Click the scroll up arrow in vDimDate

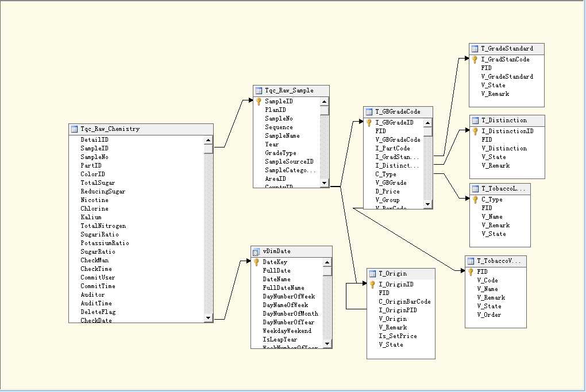click(x=327, y=262)
